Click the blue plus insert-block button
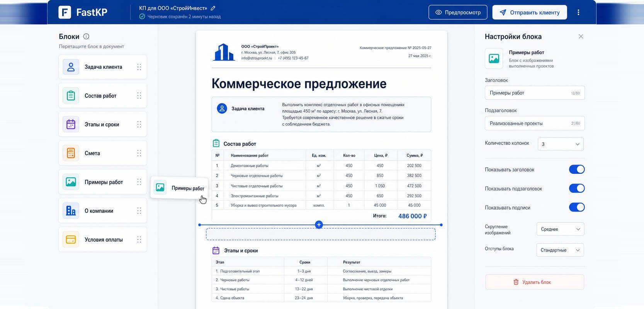Screen dimensions: 644x309 tap(319, 224)
